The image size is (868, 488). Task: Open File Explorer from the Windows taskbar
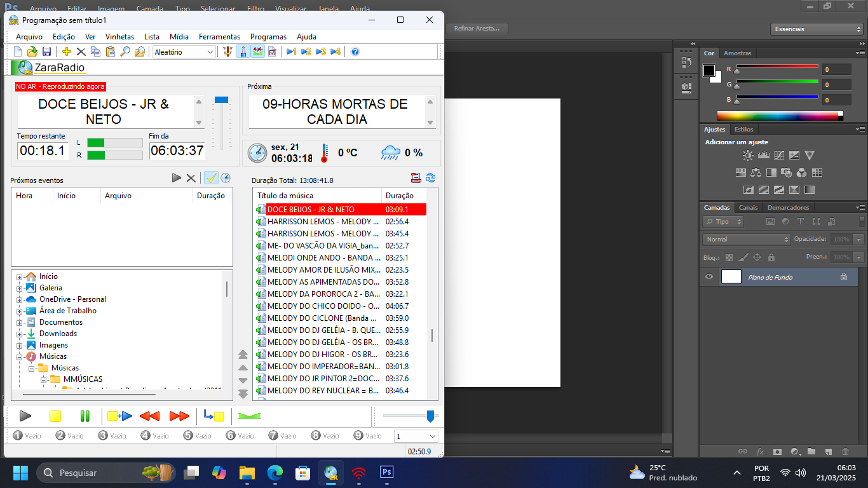coord(247,473)
